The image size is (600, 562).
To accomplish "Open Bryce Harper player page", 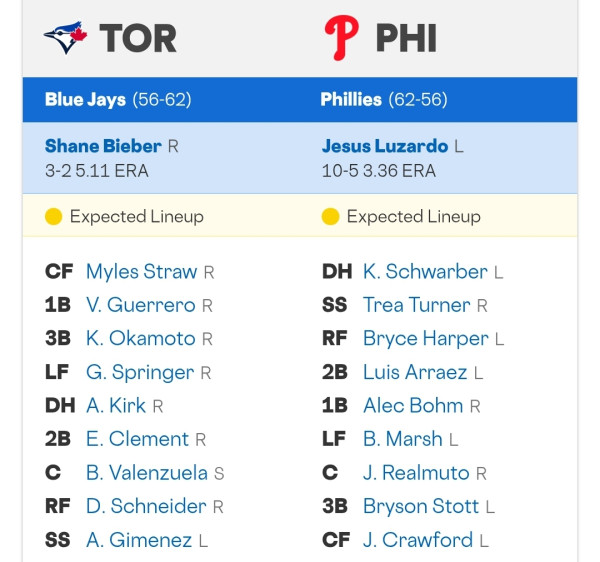I will [x=426, y=339].
